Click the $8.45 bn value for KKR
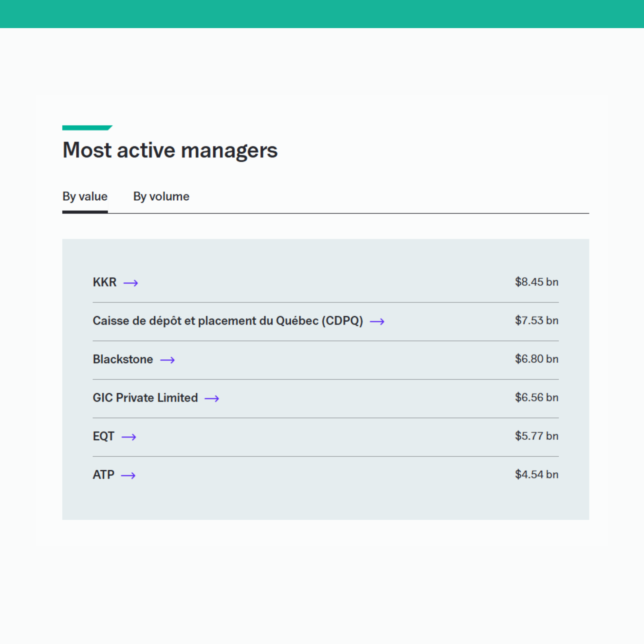644x644 pixels. pos(536,282)
